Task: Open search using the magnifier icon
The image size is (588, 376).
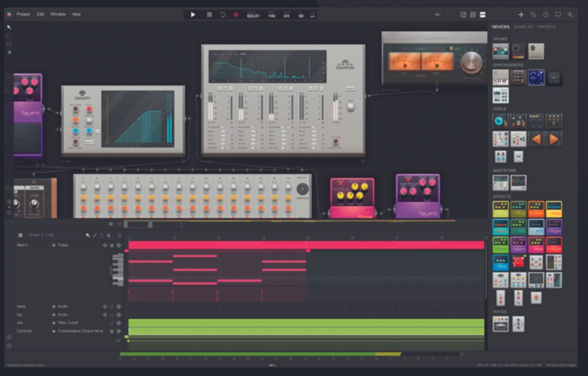Action: (x=570, y=14)
